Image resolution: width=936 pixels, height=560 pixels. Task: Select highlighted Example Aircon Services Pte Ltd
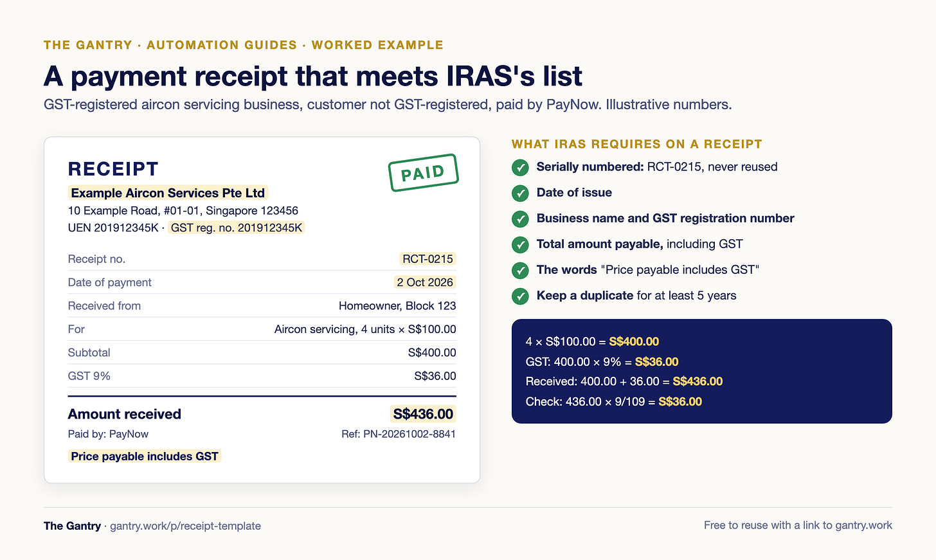pos(168,193)
